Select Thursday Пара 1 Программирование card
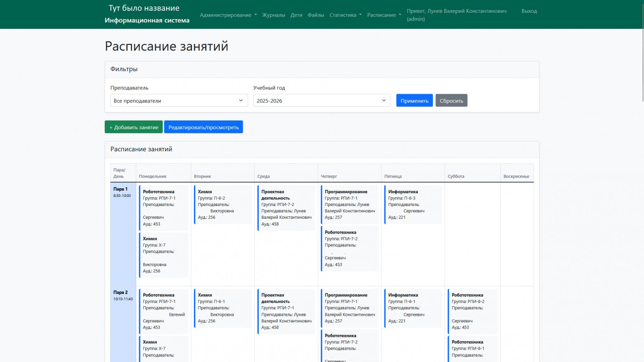Viewport: 644px width, 362px height. pyautogui.click(x=350, y=204)
